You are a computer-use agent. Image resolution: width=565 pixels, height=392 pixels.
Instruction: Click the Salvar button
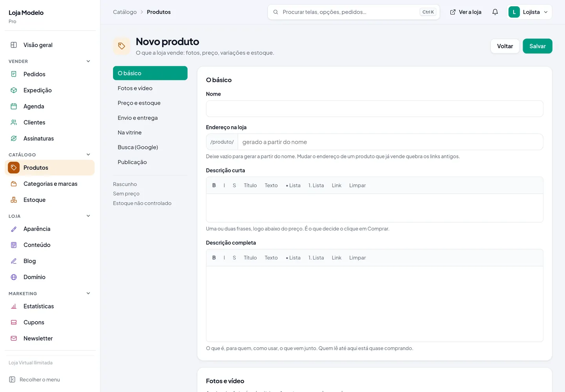coord(538,46)
